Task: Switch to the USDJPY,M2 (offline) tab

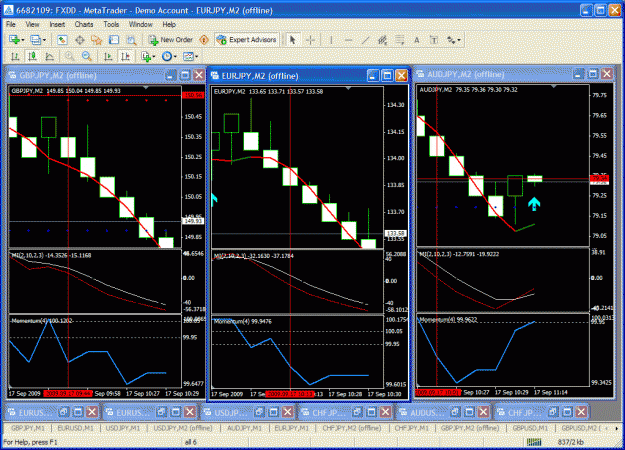Action: pyautogui.click(x=183, y=428)
